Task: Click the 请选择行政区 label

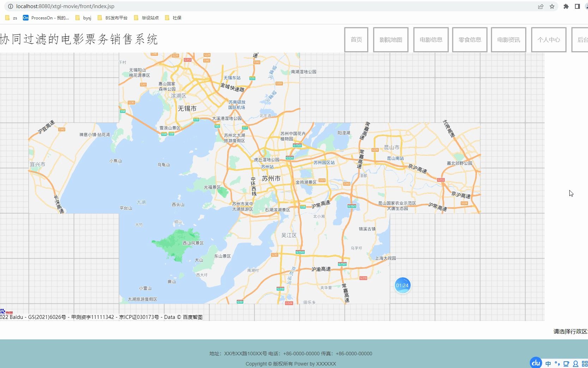Action: point(570,331)
